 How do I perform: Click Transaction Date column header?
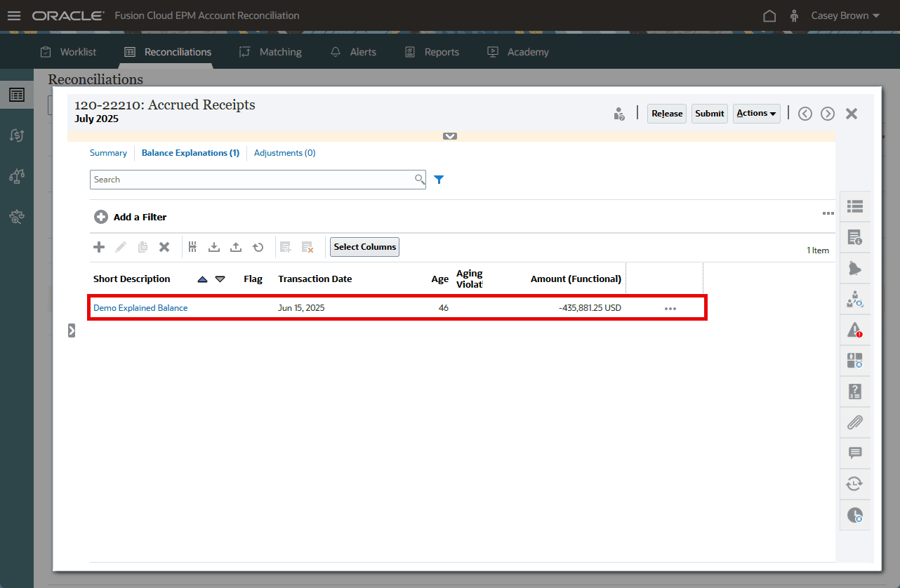(x=315, y=279)
